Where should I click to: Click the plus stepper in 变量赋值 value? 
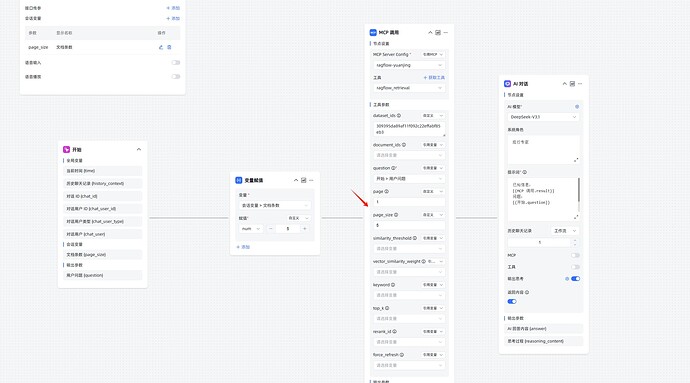click(x=305, y=229)
